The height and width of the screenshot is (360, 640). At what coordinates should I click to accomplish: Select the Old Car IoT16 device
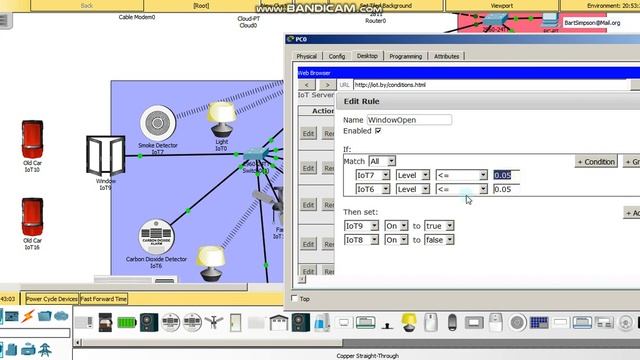pos(32,217)
